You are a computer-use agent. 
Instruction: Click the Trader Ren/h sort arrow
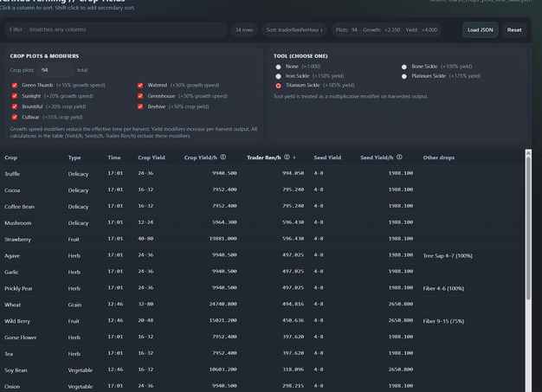pos(294,157)
